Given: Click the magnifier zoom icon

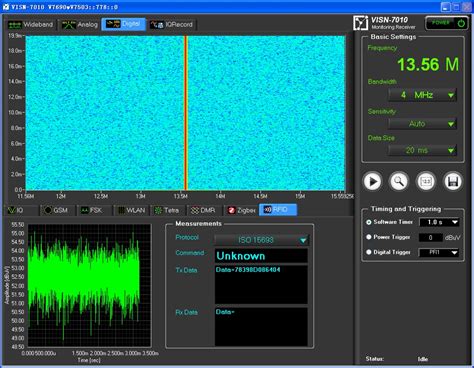Looking at the screenshot, I should point(399,182).
